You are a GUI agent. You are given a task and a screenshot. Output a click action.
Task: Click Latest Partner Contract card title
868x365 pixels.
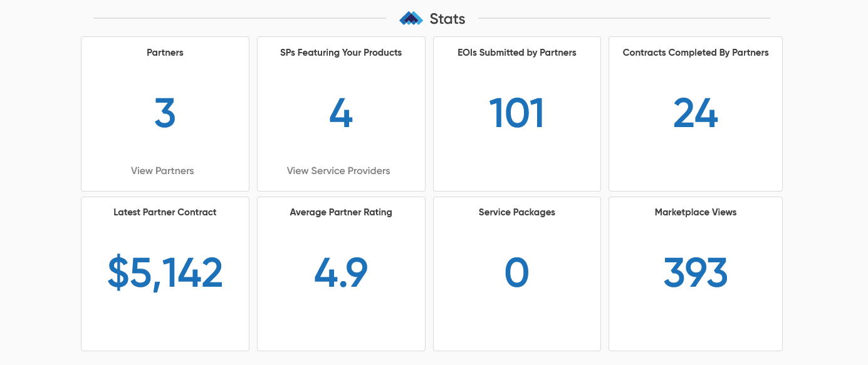point(165,212)
